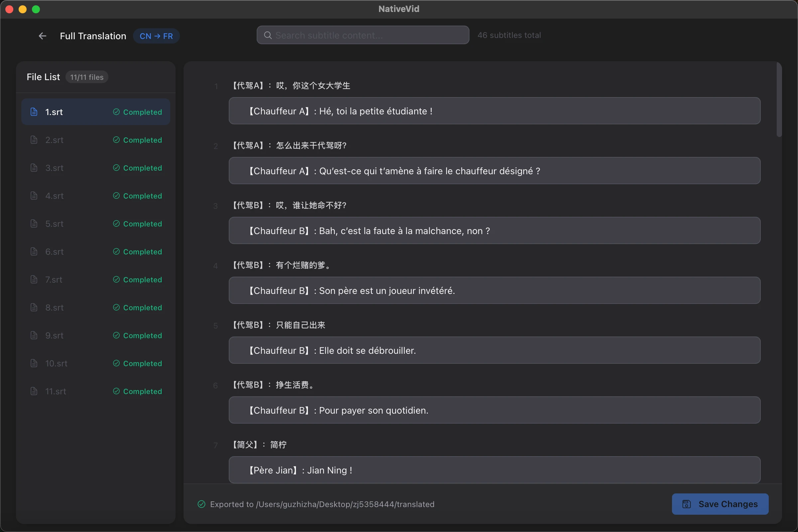Open the 11.srt file name
This screenshot has width=798, height=532.
coord(56,391)
